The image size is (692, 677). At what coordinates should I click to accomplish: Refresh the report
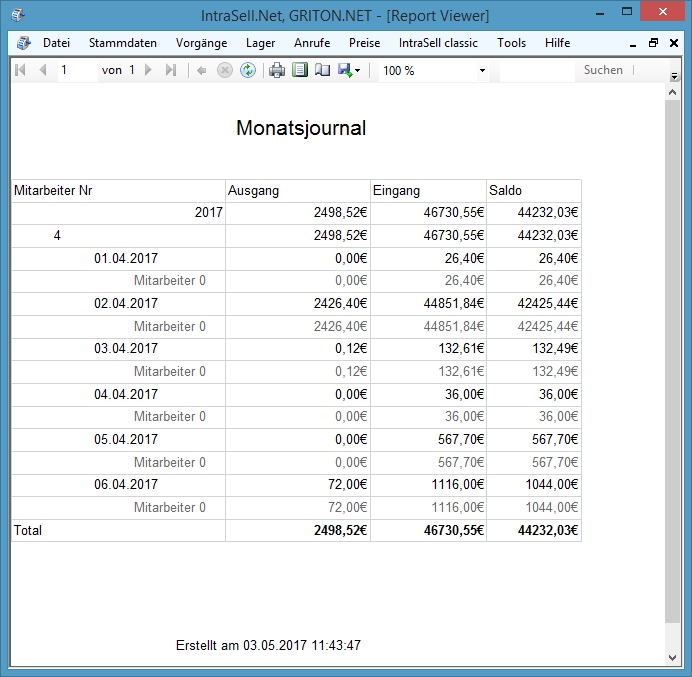(x=248, y=70)
